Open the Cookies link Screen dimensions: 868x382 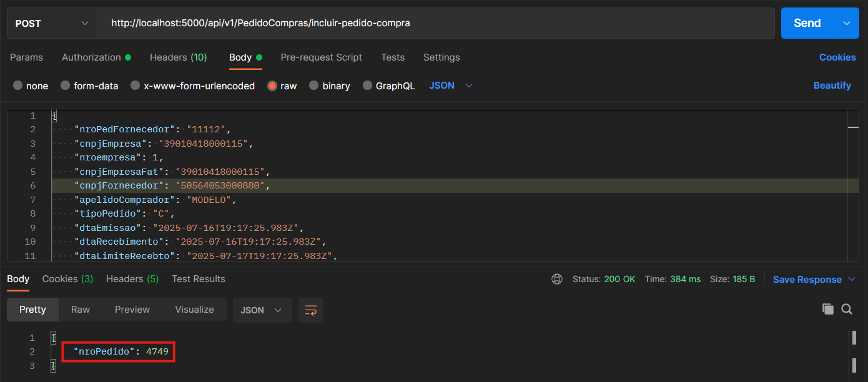click(837, 57)
